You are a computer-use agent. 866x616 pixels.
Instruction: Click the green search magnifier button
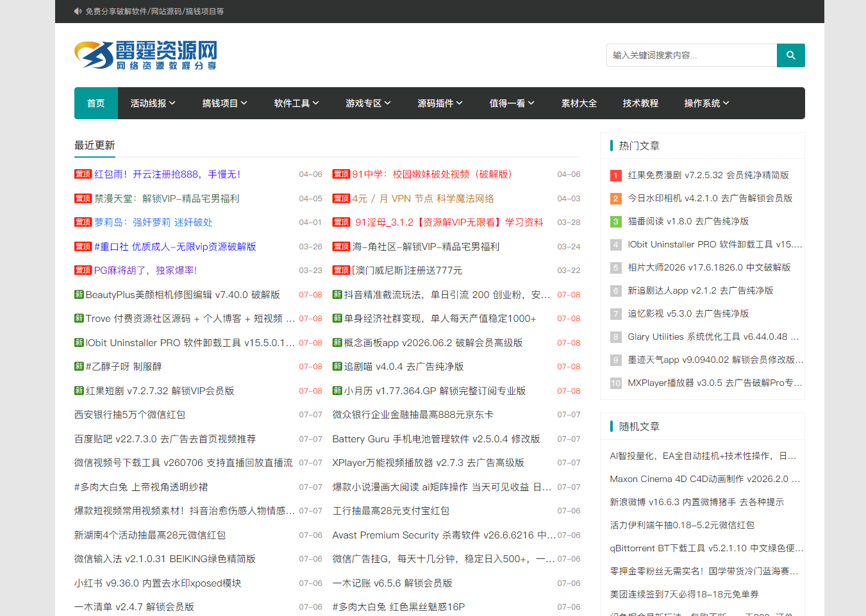click(x=790, y=55)
